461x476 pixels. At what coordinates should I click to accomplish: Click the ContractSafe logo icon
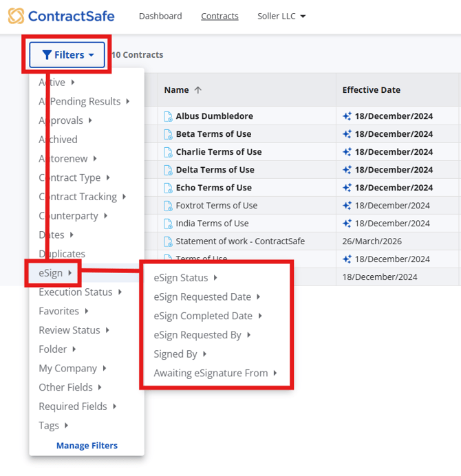16,16
